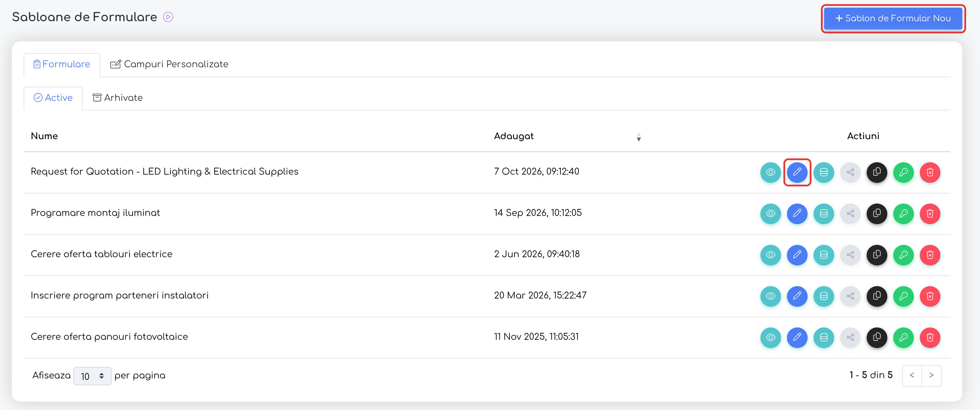Duplicate the Cerere oferta tablouri electrice form
This screenshot has height=410, width=980.
[876, 255]
